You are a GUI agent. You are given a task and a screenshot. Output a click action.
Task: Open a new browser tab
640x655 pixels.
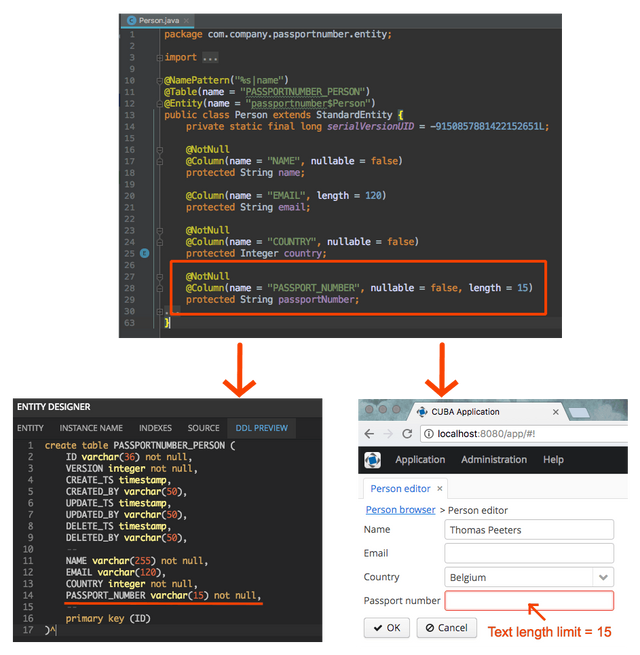coord(579,413)
